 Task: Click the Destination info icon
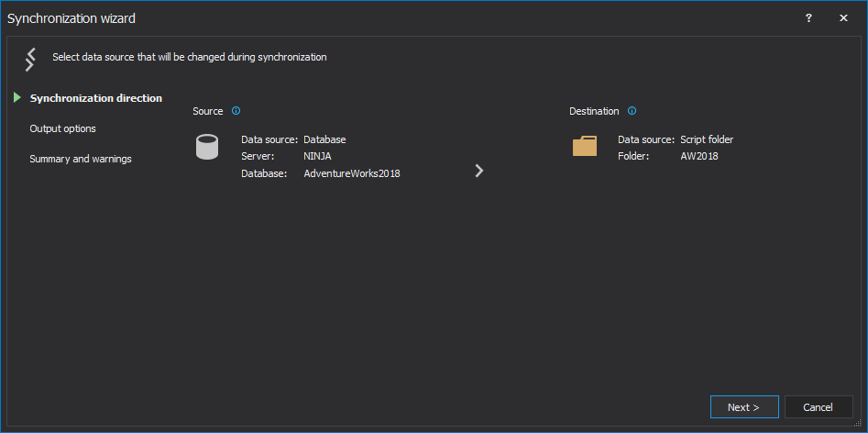coord(632,111)
